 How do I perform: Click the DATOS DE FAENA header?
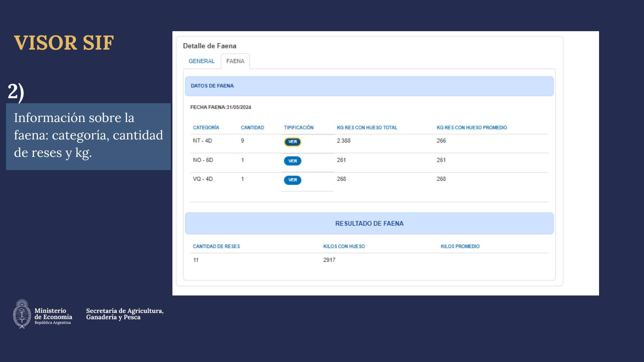369,86
